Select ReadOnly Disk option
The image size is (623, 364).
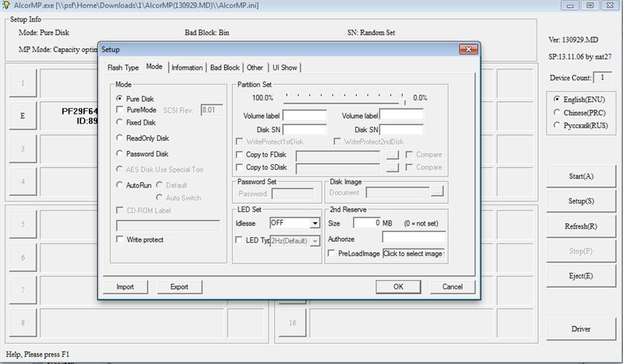119,138
